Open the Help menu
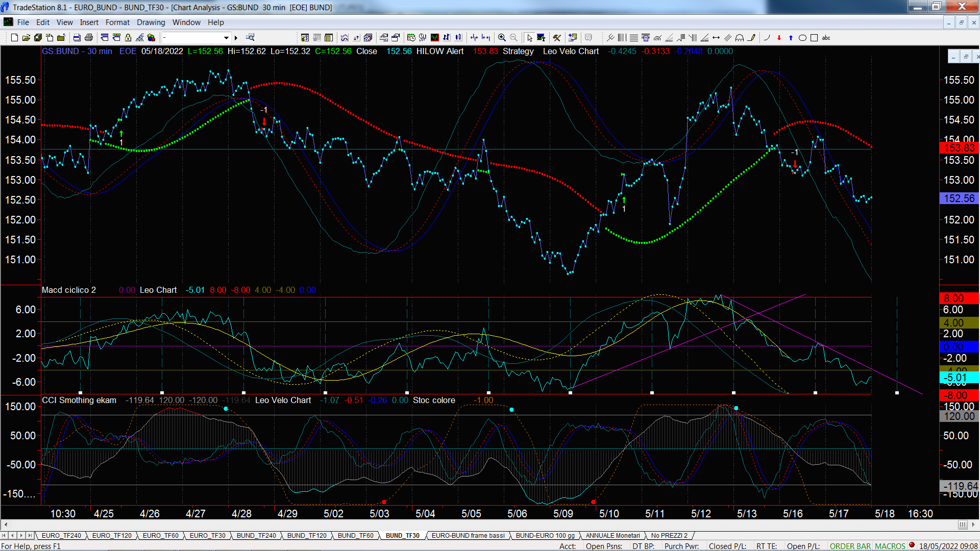Screen dimensions: 980x551 pyautogui.click(x=215, y=22)
